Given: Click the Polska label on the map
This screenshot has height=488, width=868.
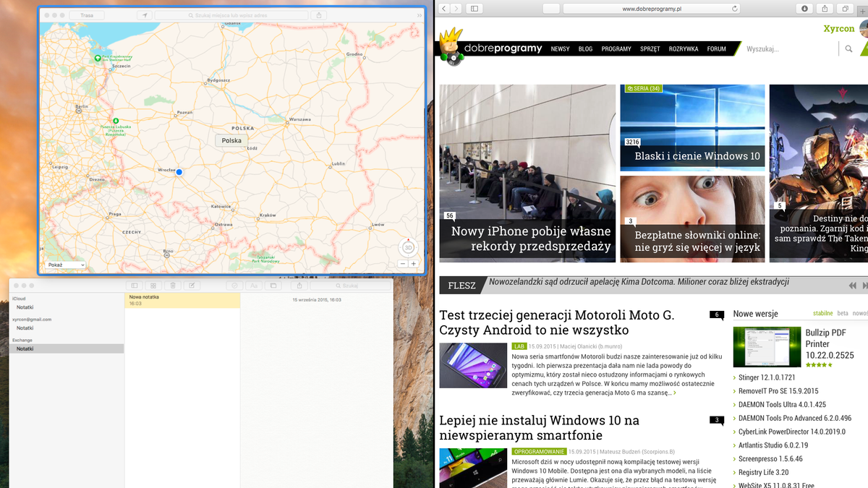Looking at the screenshot, I should pyautogui.click(x=231, y=140).
